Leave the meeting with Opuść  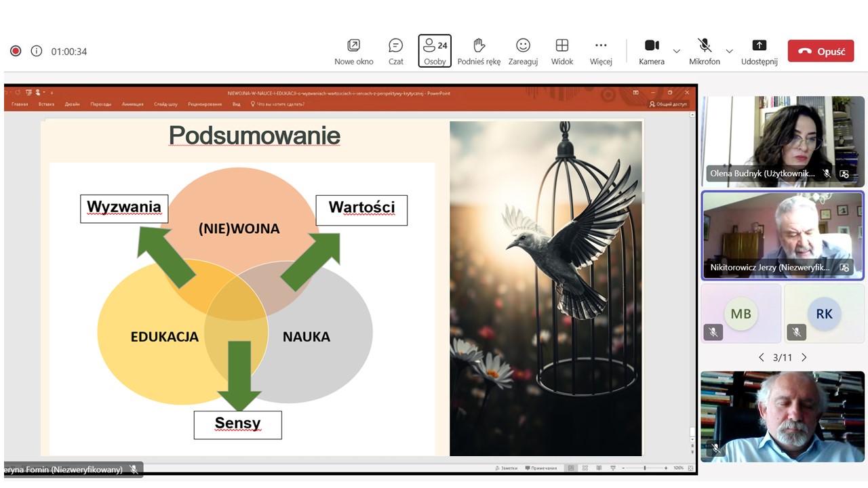(821, 52)
